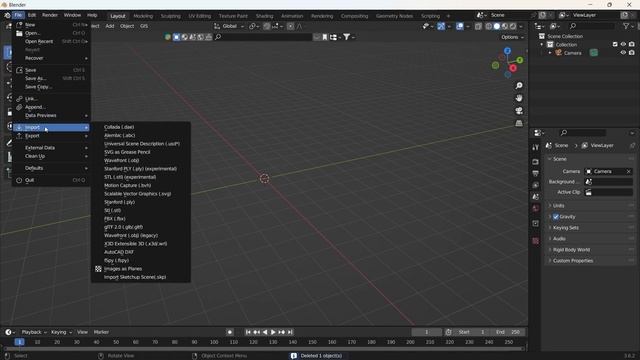The width and height of the screenshot is (640, 360).
Task: Click the pan view hand icon
Action: point(519,98)
